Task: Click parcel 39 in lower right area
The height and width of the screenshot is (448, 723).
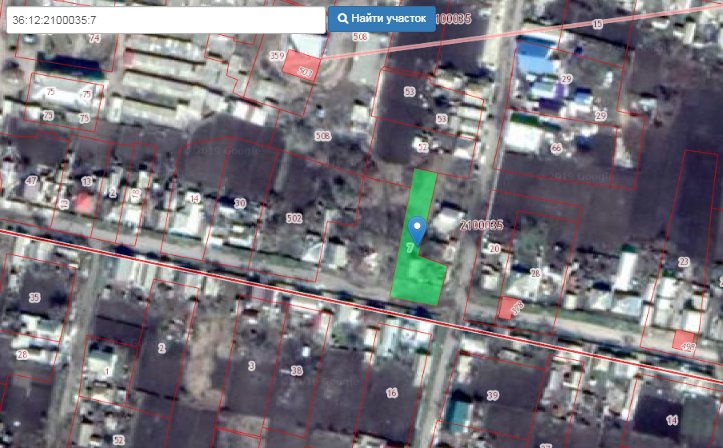Action: 492,396
